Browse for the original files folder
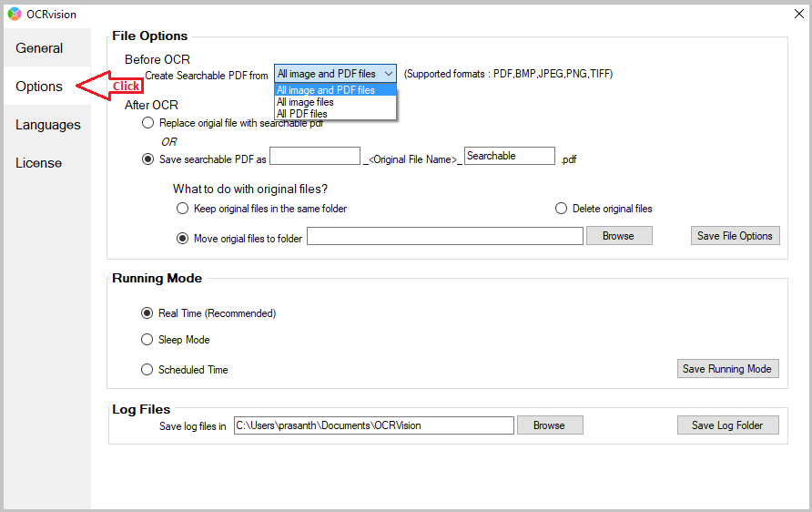Image resolution: width=812 pixels, height=512 pixels. tap(619, 236)
